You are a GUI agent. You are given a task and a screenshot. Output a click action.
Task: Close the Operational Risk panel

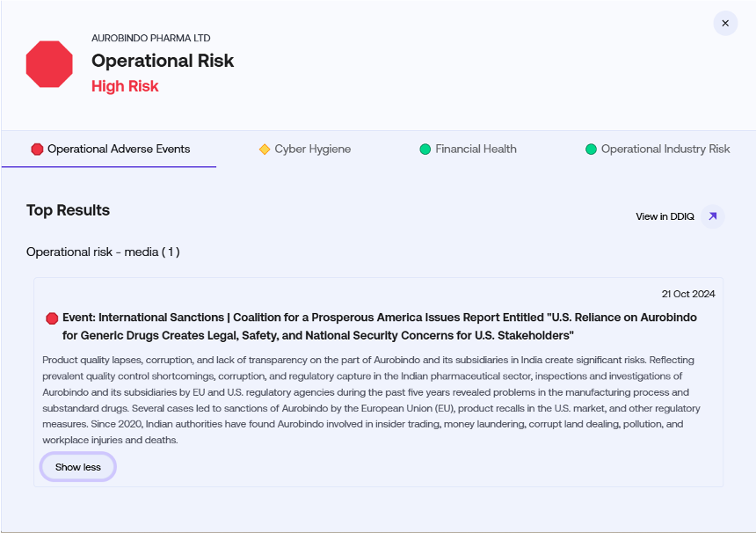click(x=725, y=23)
